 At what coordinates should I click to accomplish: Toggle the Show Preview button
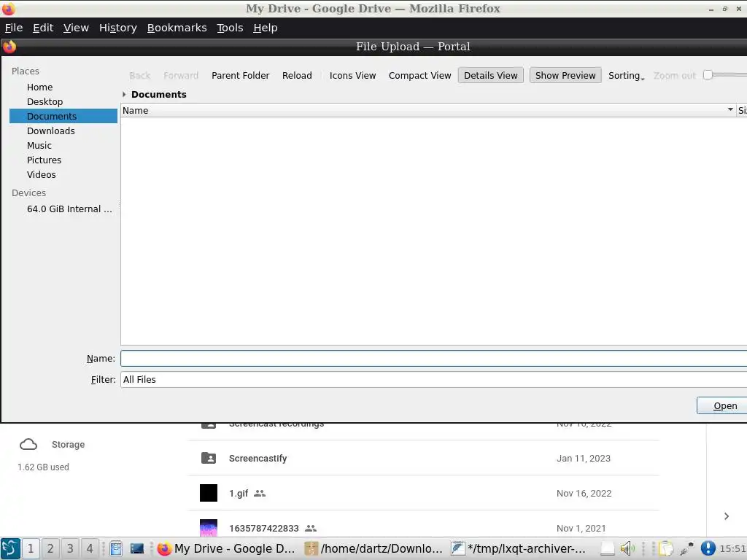[565, 75]
